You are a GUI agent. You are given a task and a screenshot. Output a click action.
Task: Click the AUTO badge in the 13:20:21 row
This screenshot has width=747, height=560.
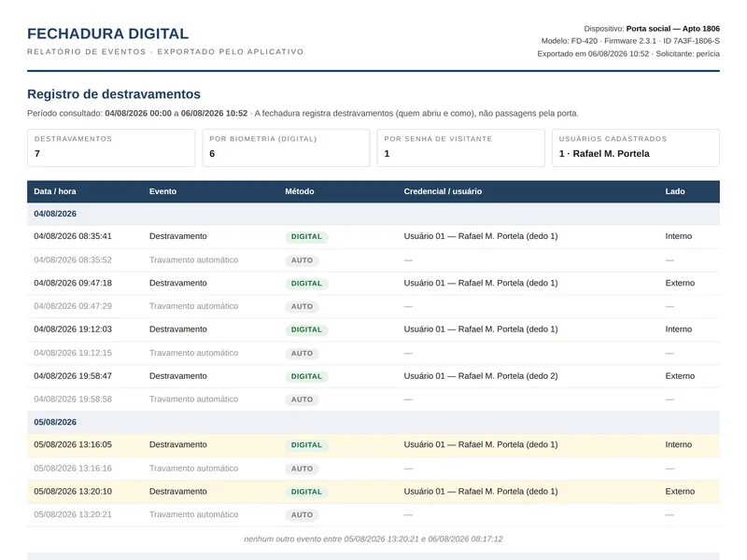(302, 515)
